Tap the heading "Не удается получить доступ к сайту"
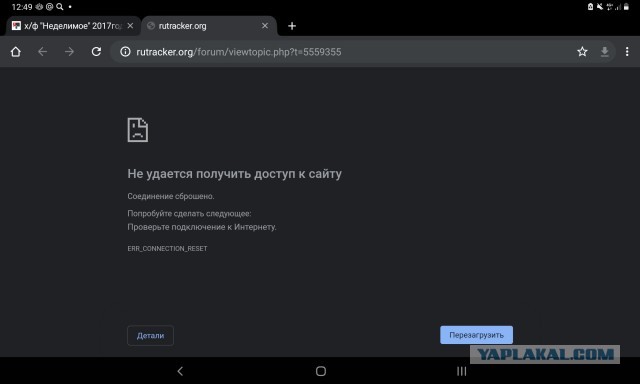 [x=235, y=174]
